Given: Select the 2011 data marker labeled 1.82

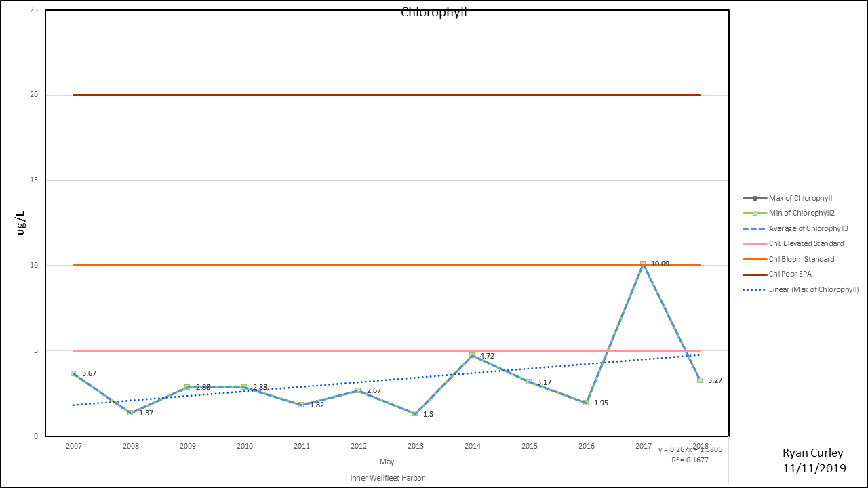Looking at the screenshot, I should tap(301, 405).
